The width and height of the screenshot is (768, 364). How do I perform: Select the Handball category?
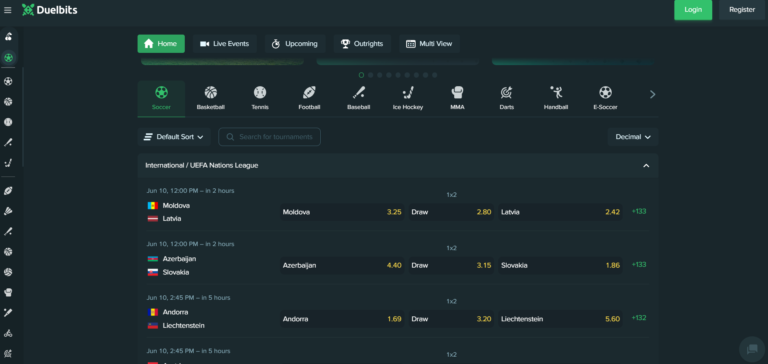click(x=556, y=98)
